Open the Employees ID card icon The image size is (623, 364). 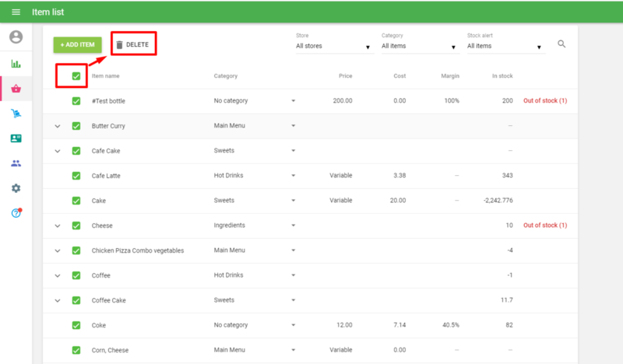point(16,138)
